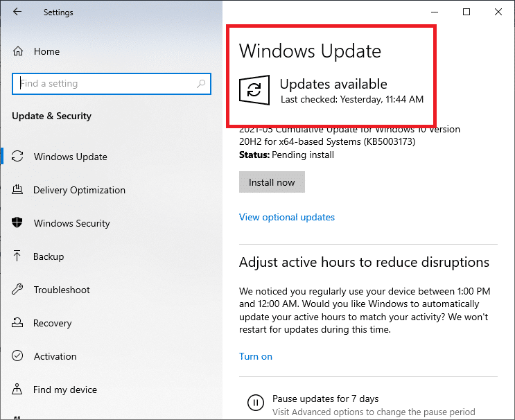515x420 pixels.
Task: Open Windows Security shield icon
Action: 18,223
